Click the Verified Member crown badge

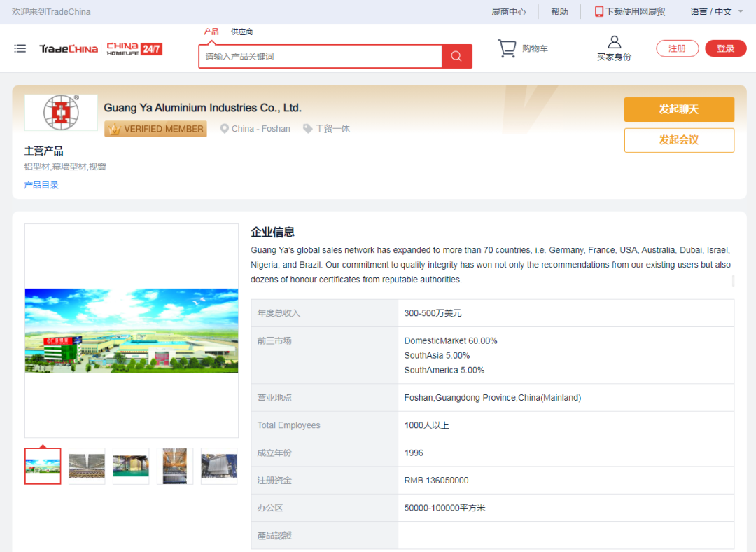(x=155, y=129)
